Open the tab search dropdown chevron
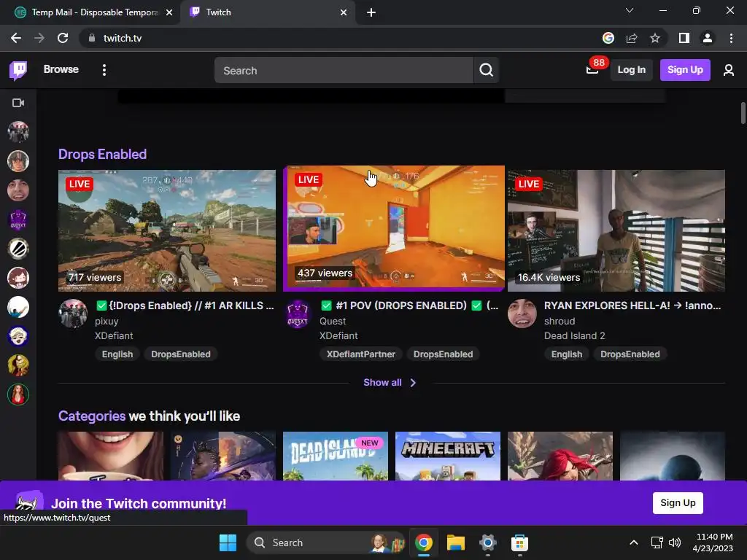 (630, 10)
